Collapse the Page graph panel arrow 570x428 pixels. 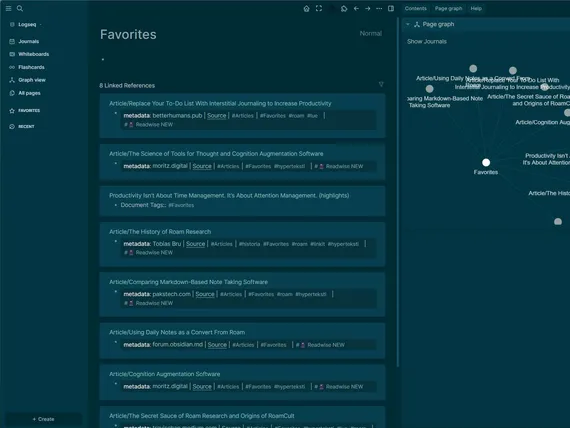coord(408,24)
